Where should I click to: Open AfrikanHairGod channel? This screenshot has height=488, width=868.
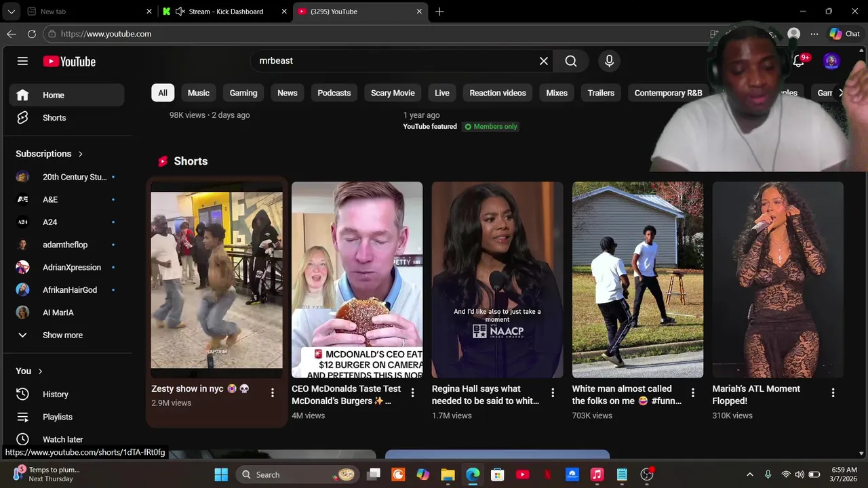point(66,289)
